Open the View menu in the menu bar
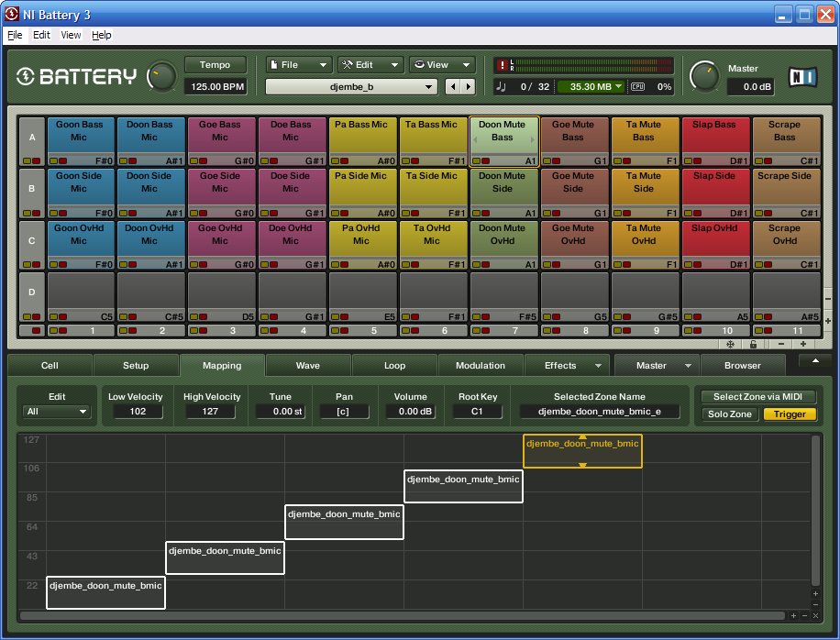840x640 pixels. (x=71, y=36)
